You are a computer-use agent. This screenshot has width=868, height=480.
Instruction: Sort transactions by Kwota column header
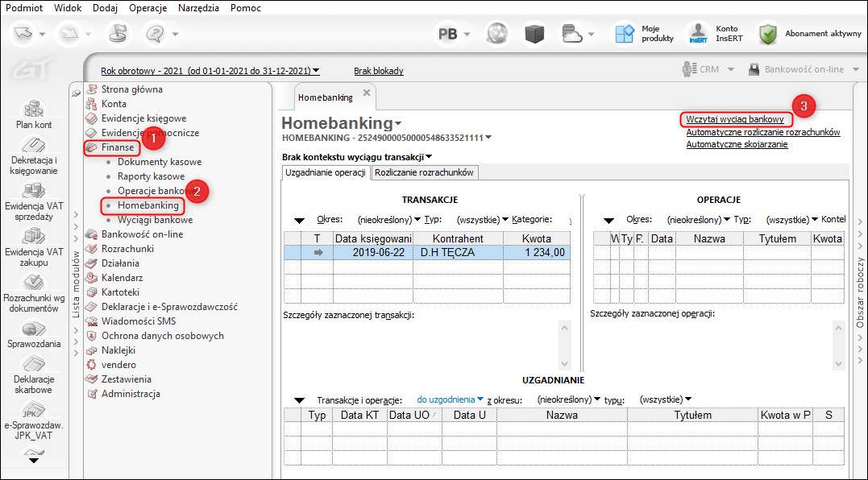pos(537,238)
